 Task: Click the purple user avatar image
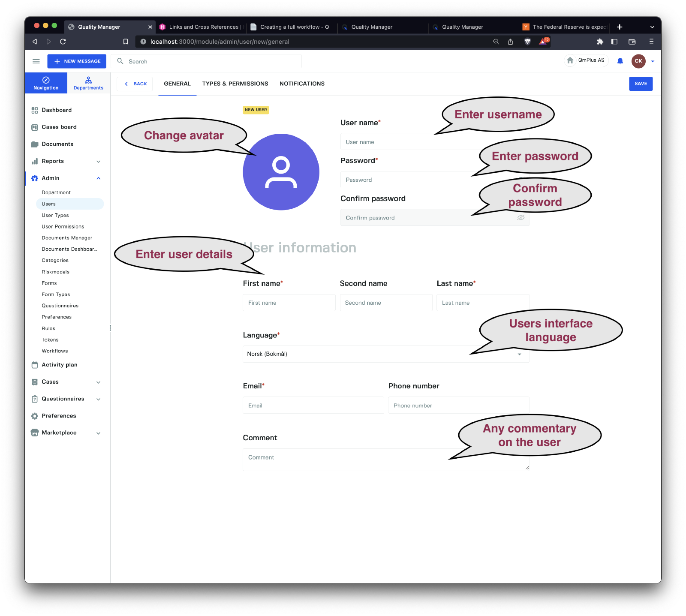[281, 172]
